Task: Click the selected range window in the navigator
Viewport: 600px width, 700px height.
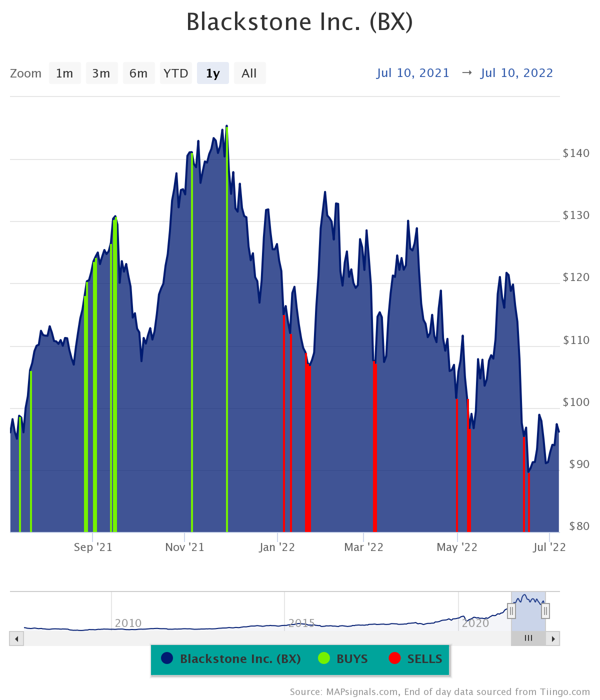Action: point(528,610)
